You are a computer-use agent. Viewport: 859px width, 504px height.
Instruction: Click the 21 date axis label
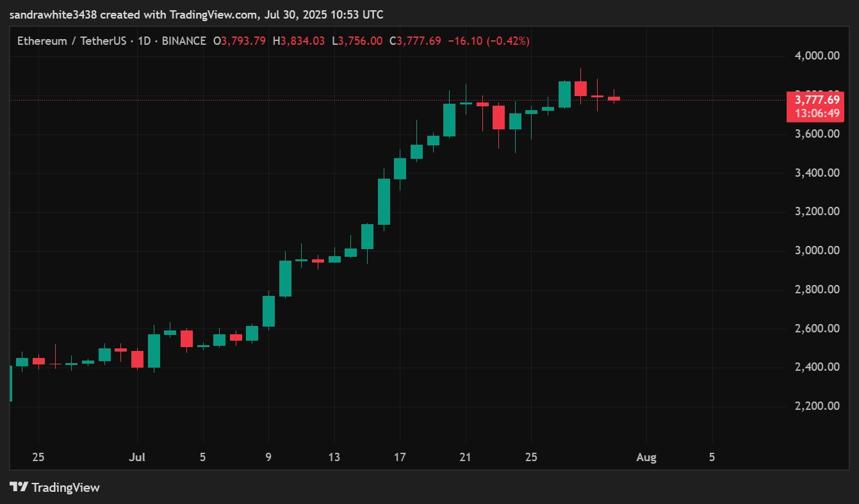[465, 458]
